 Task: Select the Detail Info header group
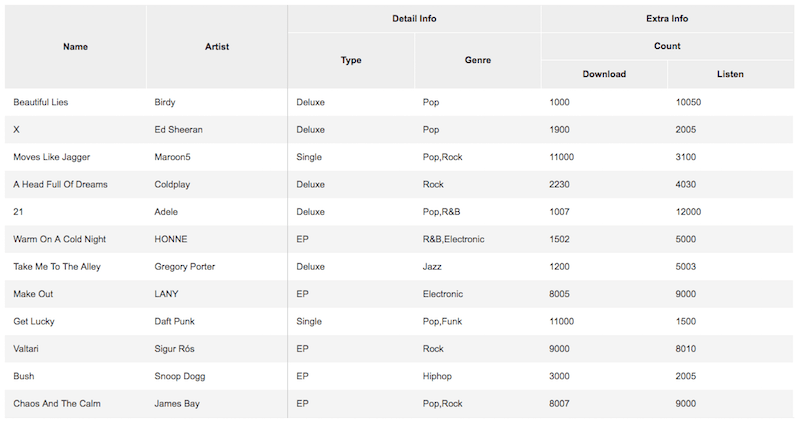tap(414, 18)
